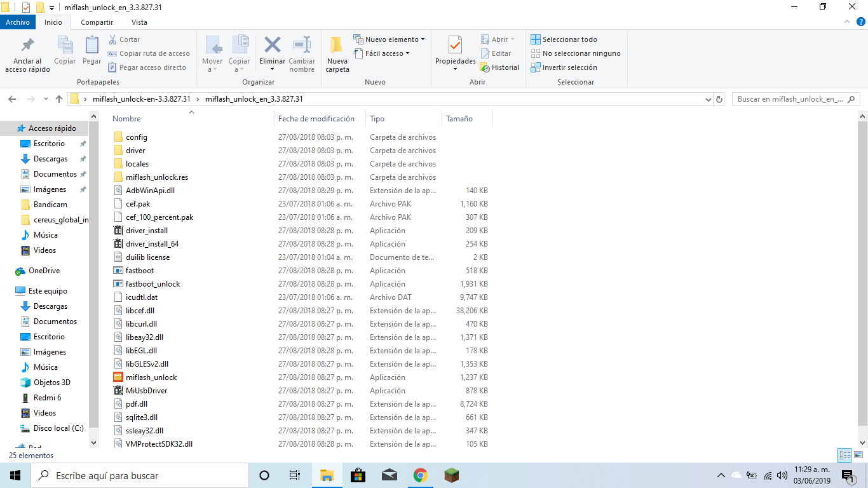
Task: Click the Cambiar nombre icon
Action: [302, 44]
